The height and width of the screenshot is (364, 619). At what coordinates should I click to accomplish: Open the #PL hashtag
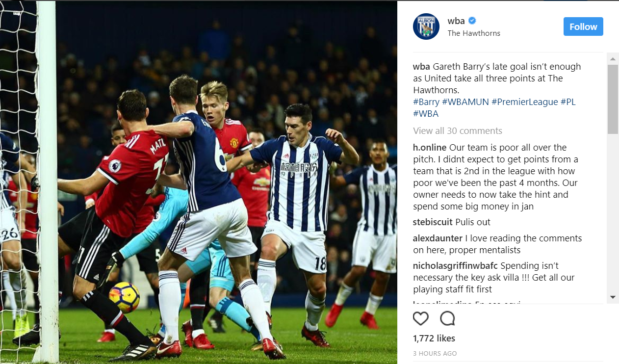(x=568, y=102)
